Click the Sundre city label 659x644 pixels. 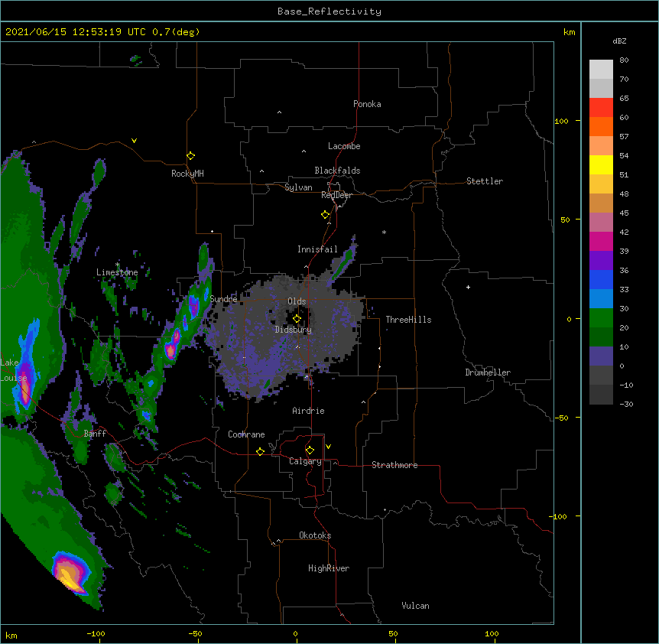223,299
